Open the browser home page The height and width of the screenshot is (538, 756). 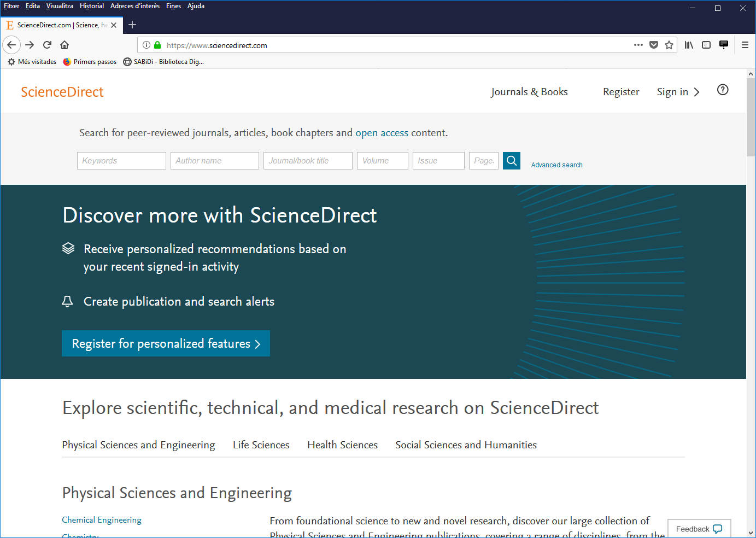(x=65, y=45)
